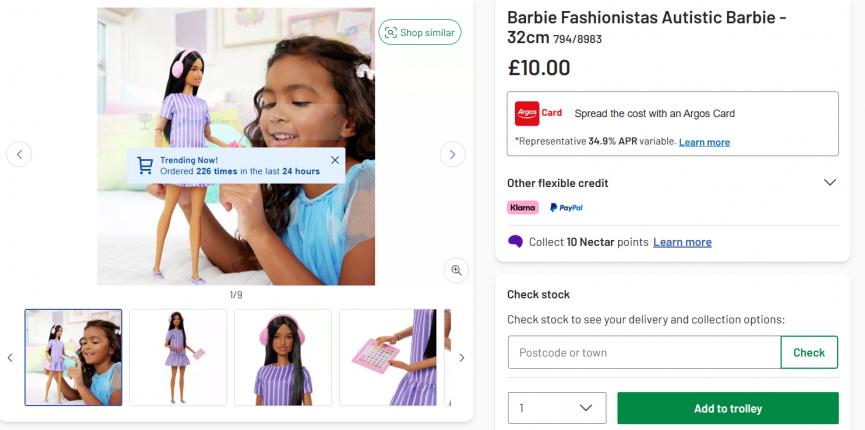Click the Check stock button

point(809,352)
